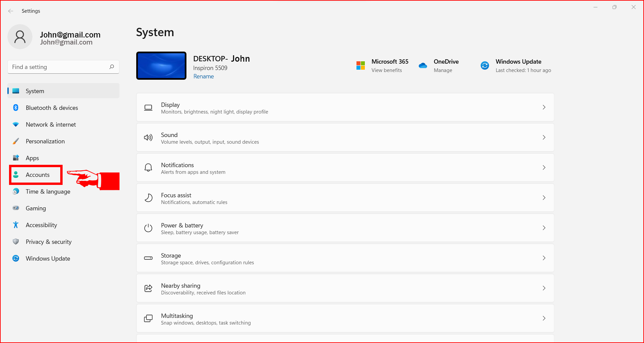This screenshot has width=644, height=343.
Task: Click the Find a setting search box
Action: (63, 67)
